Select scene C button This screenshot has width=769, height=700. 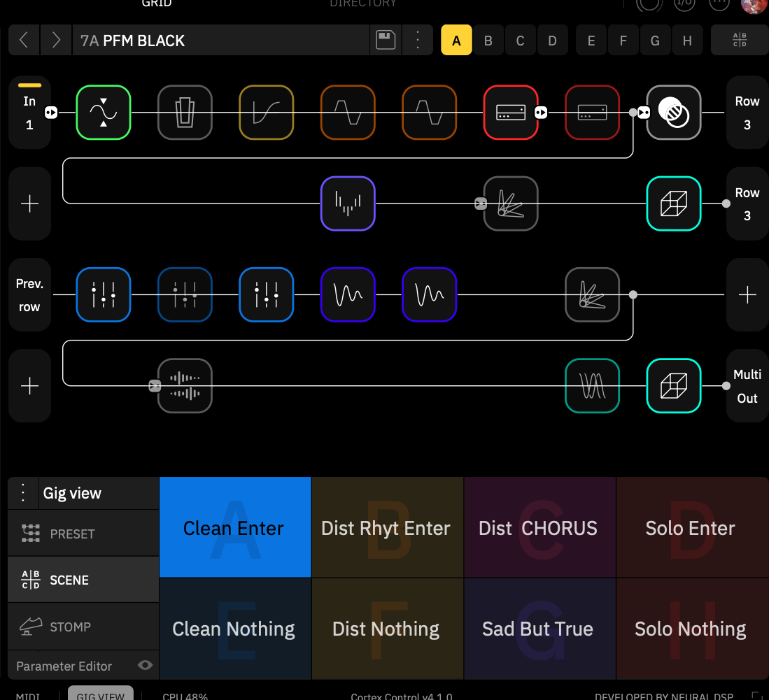pos(520,40)
